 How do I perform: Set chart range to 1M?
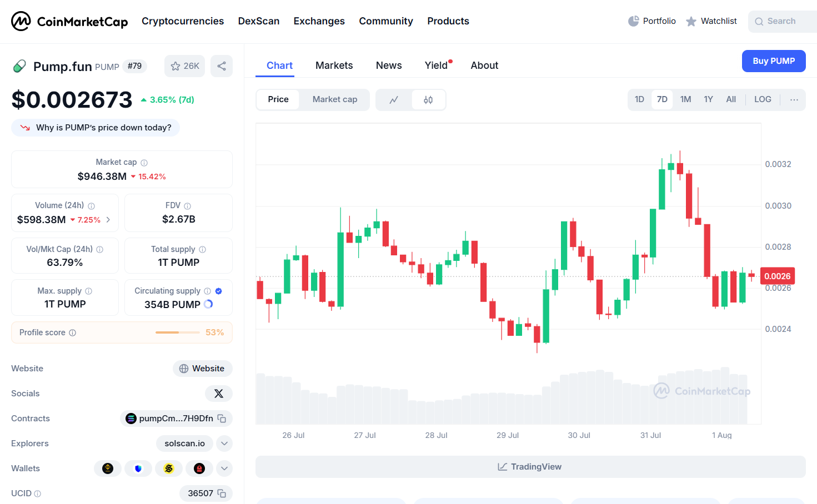[x=686, y=100]
